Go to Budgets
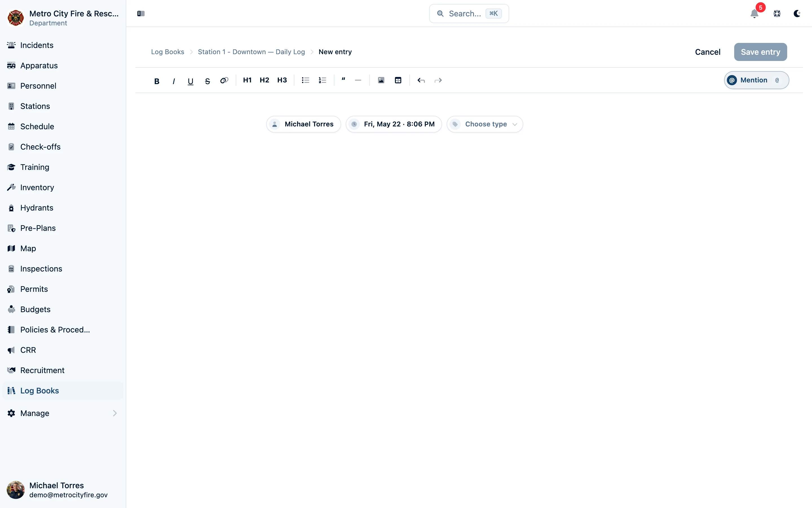The width and height of the screenshot is (812, 508). pyautogui.click(x=63, y=309)
